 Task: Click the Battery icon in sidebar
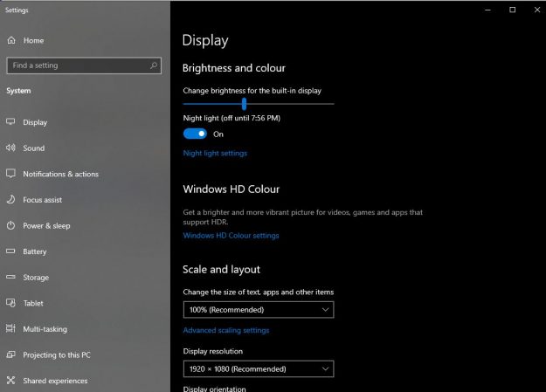(10, 251)
